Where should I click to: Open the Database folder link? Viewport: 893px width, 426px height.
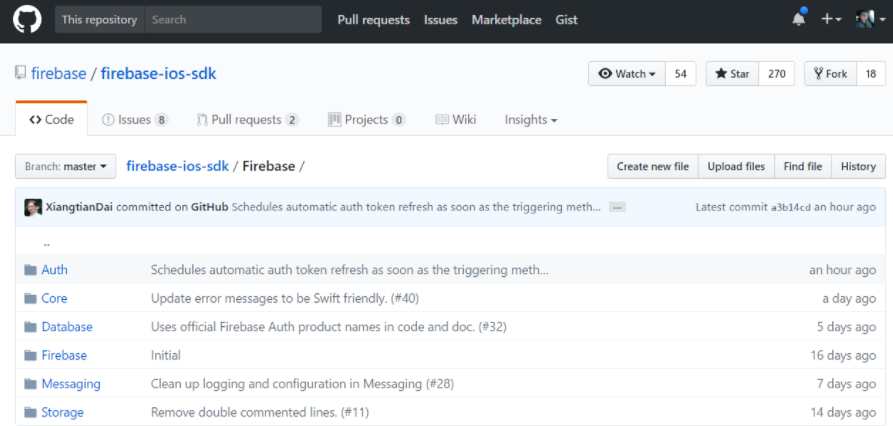pyautogui.click(x=67, y=327)
